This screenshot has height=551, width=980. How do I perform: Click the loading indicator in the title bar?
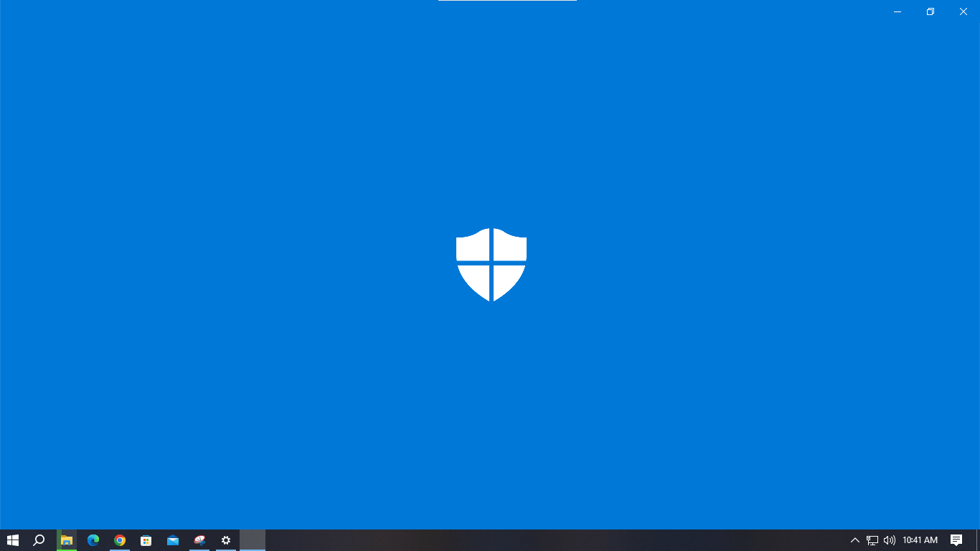click(x=507, y=2)
